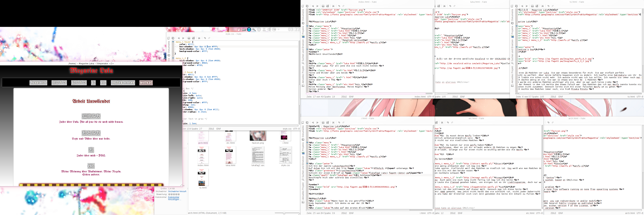Screen dimensions: 644x215
Task: Adjust icon zoom slider in file manager
Action: click(284, 213)
